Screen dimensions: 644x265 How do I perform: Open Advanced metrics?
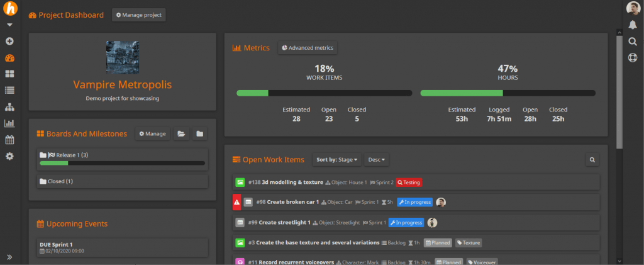pyautogui.click(x=308, y=48)
